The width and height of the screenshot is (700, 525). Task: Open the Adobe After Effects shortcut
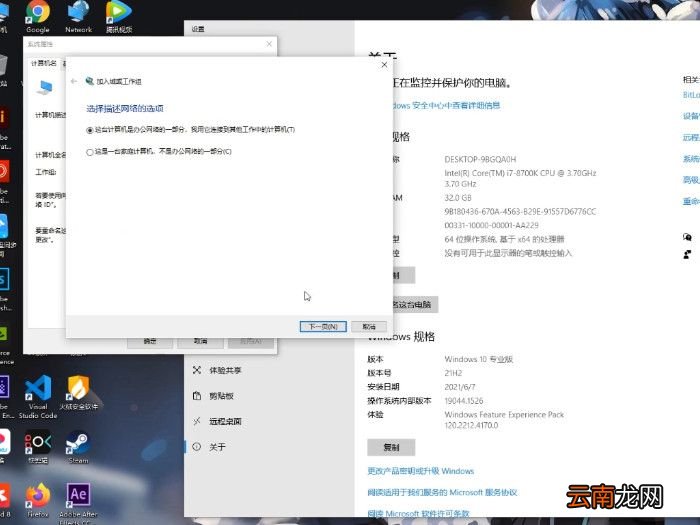[x=78, y=503]
